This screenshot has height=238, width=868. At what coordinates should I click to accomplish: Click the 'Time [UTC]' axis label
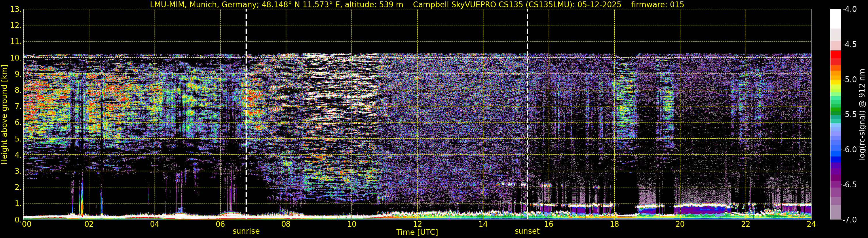417,232
